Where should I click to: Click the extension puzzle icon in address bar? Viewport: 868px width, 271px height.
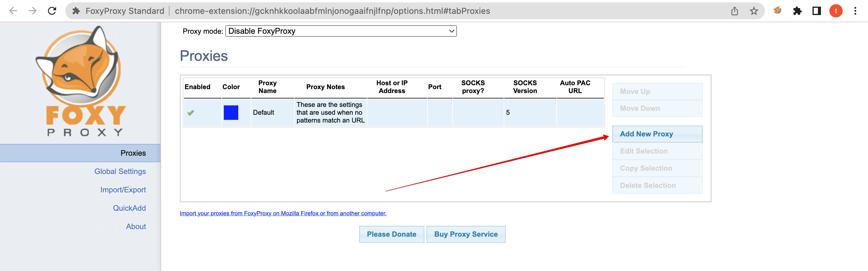pyautogui.click(x=76, y=11)
